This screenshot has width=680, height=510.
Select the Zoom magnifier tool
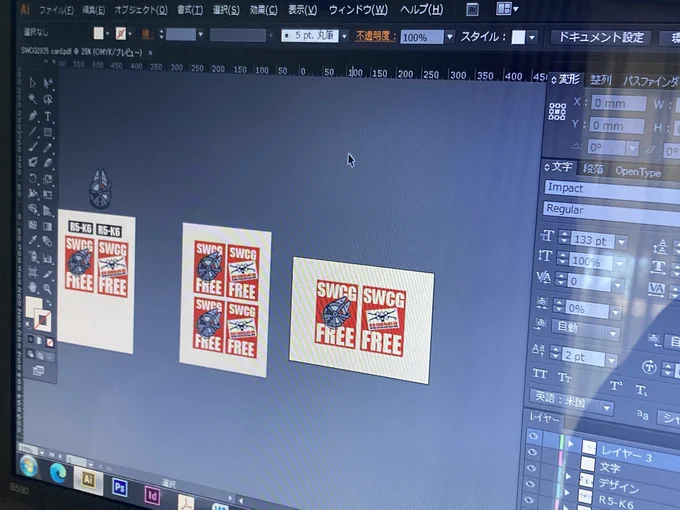click(48, 289)
